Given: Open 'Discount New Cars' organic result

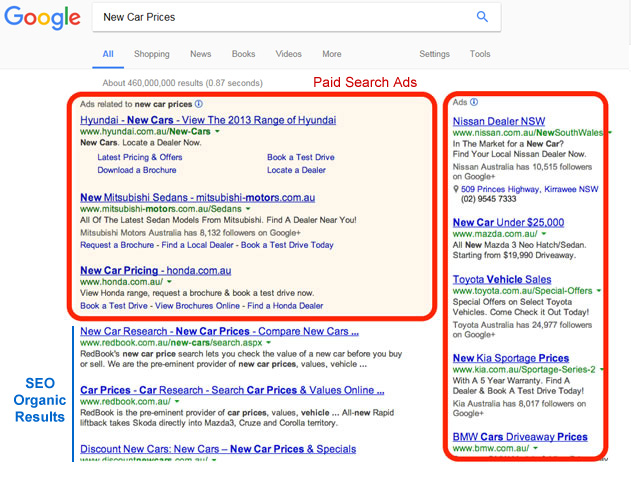Looking at the screenshot, I should point(218,449).
